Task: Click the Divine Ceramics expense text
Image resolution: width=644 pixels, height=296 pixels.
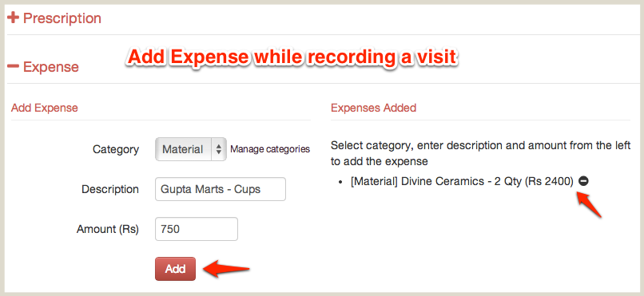Action: [462, 181]
